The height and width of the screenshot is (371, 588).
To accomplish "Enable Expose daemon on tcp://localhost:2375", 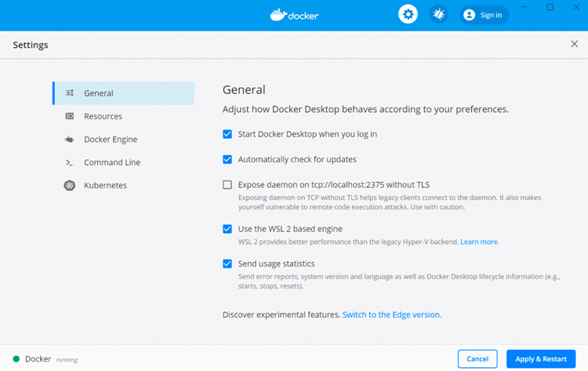I will pyautogui.click(x=227, y=185).
